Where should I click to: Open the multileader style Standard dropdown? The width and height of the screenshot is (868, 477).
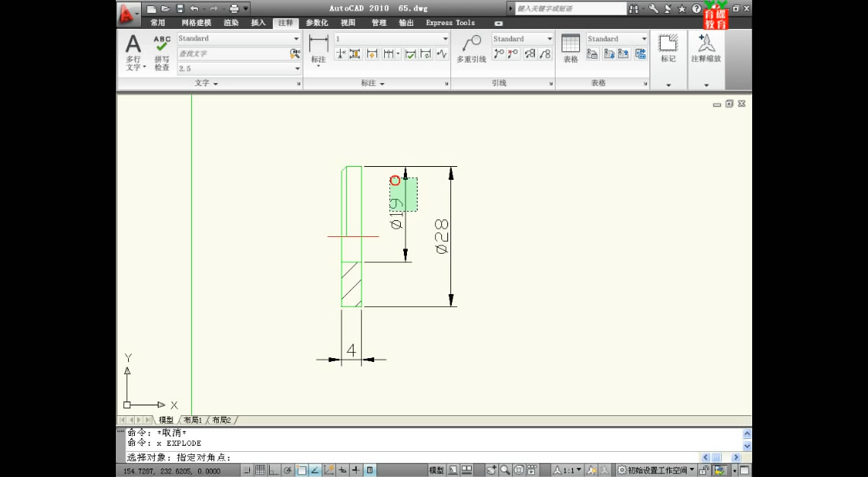523,39
